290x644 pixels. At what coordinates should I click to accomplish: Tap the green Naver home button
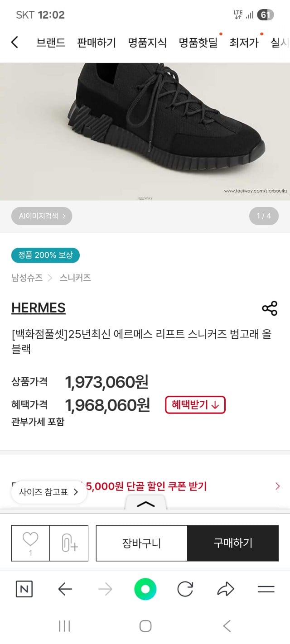click(145, 589)
